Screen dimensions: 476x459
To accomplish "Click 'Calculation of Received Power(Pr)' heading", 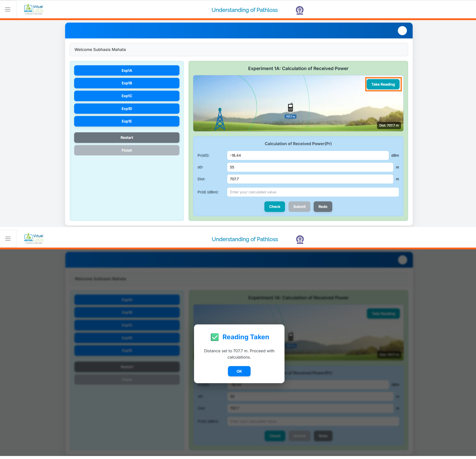I will [x=298, y=144].
